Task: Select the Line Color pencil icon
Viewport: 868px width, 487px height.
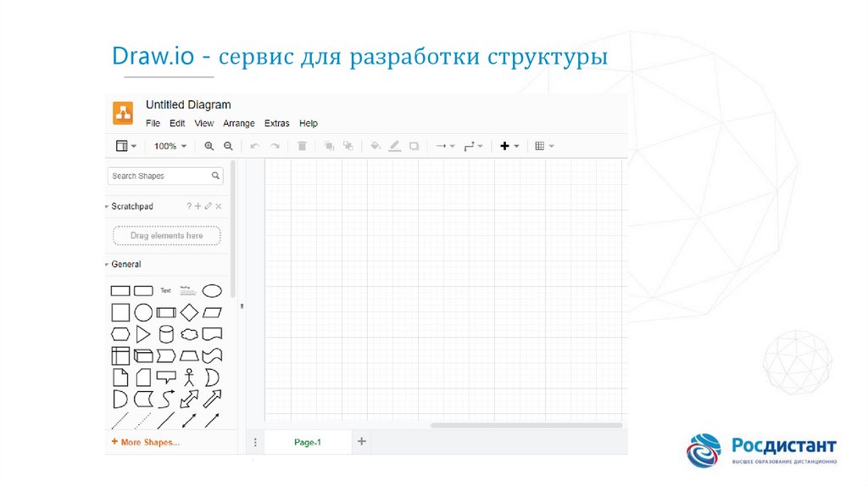Action: (394, 146)
